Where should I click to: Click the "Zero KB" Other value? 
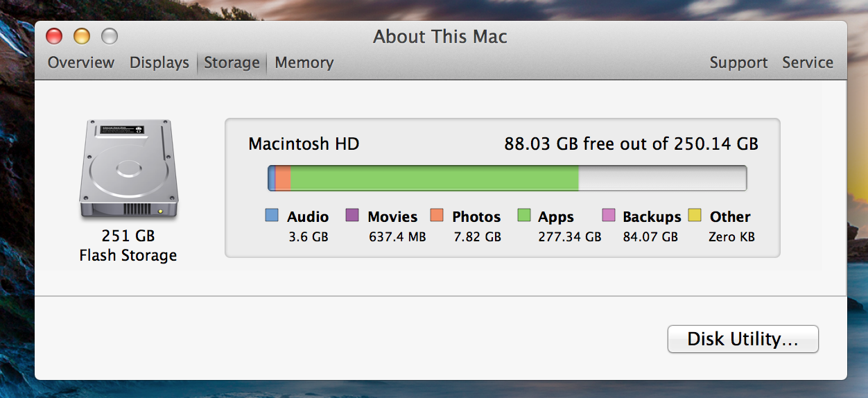731,237
